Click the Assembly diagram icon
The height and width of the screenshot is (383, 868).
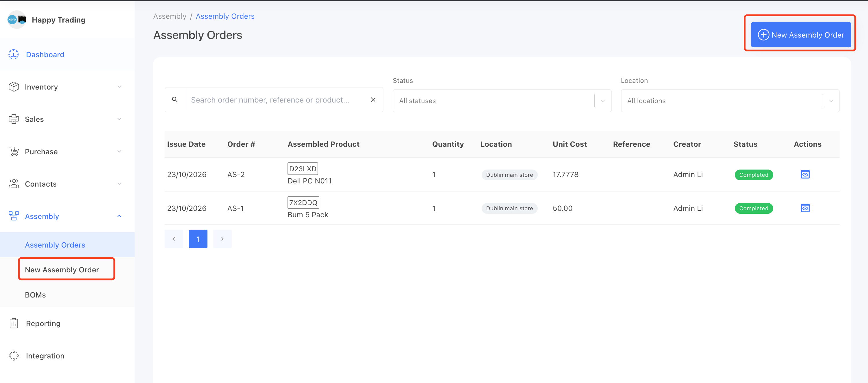[x=14, y=216]
